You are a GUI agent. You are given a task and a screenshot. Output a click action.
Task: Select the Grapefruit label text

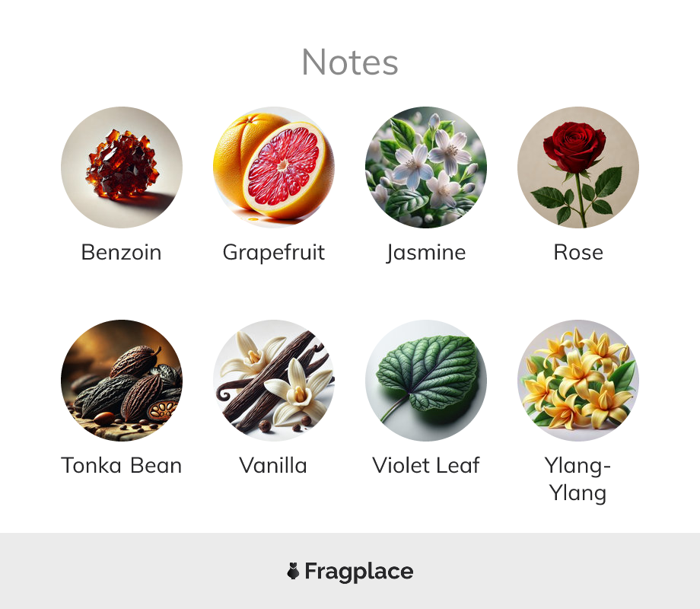coord(274,253)
